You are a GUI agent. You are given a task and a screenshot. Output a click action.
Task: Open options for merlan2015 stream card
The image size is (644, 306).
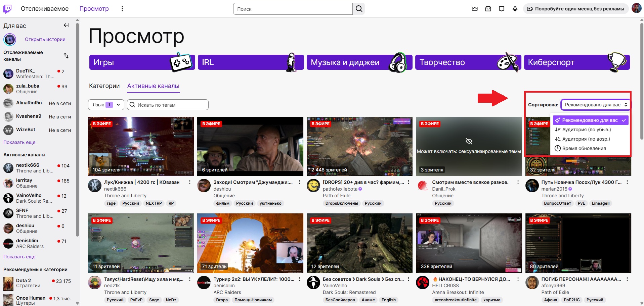pyautogui.click(x=627, y=182)
